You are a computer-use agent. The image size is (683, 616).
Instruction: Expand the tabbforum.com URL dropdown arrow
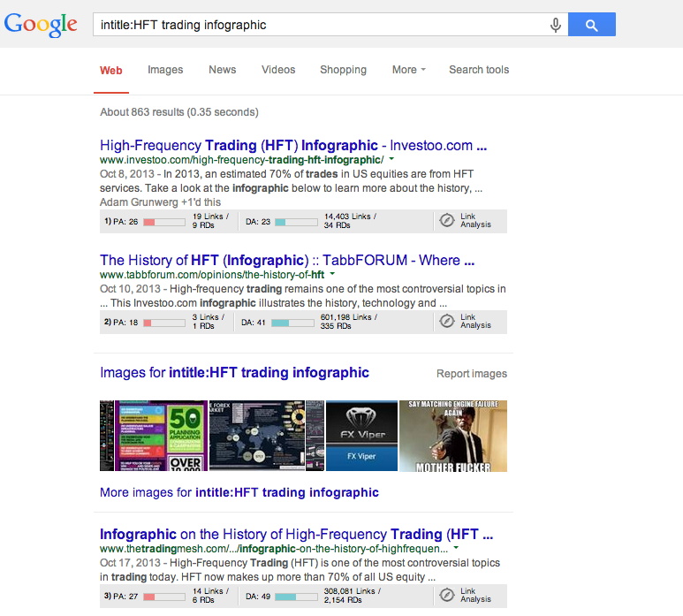[x=332, y=274]
